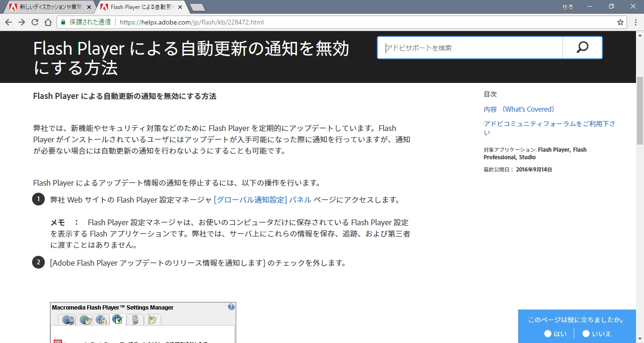Select the computer monitor website privacy tab icon
This screenshot has height=343, width=644.
pos(135,320)
